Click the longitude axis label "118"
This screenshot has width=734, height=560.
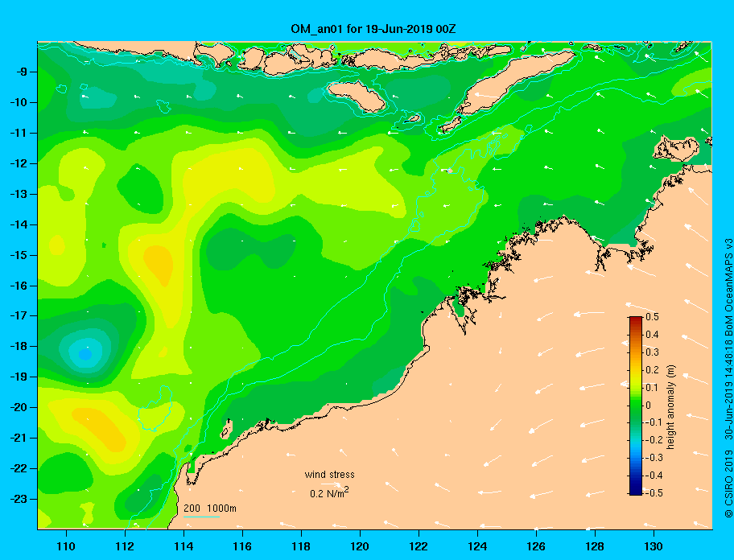(x=301, y=546)
